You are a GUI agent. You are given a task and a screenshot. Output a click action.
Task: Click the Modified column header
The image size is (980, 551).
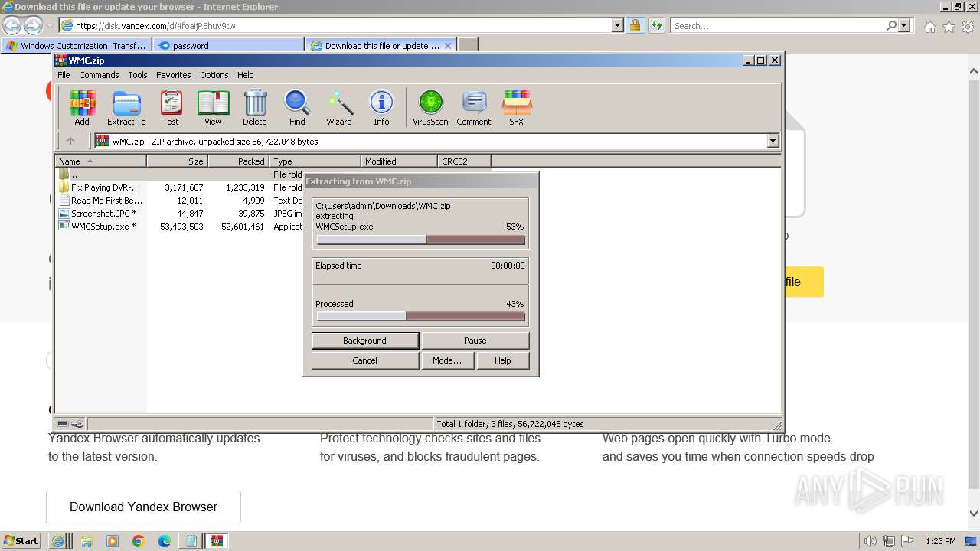click(x=399, y=161)
